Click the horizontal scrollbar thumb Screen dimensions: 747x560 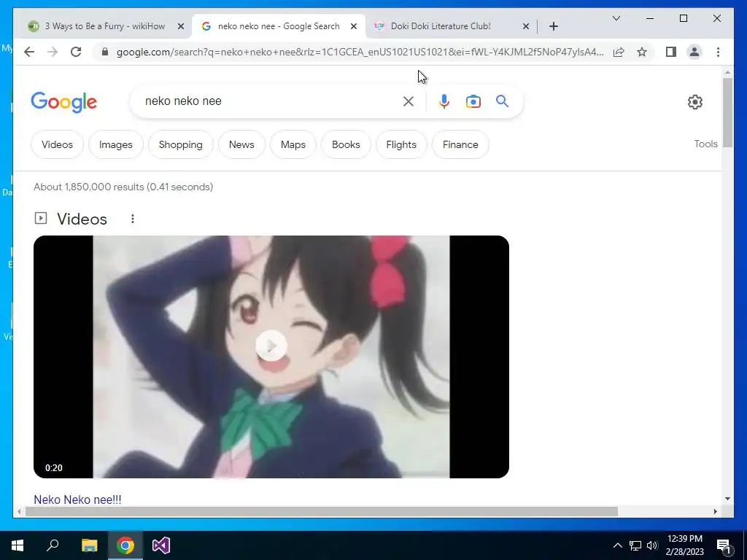click(x=322, y=511)
